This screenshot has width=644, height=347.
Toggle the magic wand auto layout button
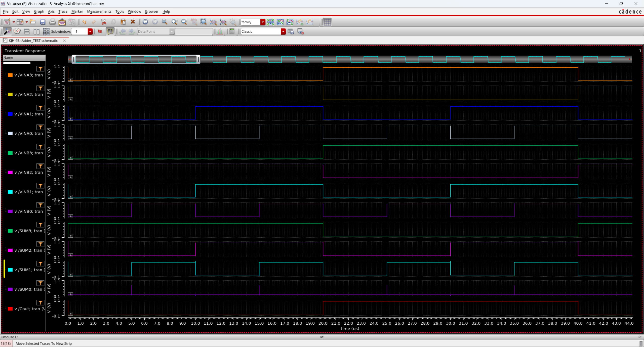pyautogui.click(x=7, y=31)
